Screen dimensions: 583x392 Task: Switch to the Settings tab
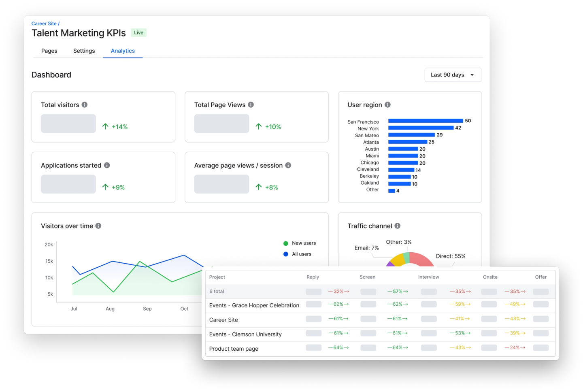pos(84,51)
